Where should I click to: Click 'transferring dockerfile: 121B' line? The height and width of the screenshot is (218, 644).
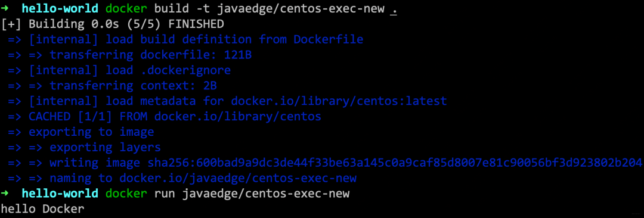coord(151,55)
